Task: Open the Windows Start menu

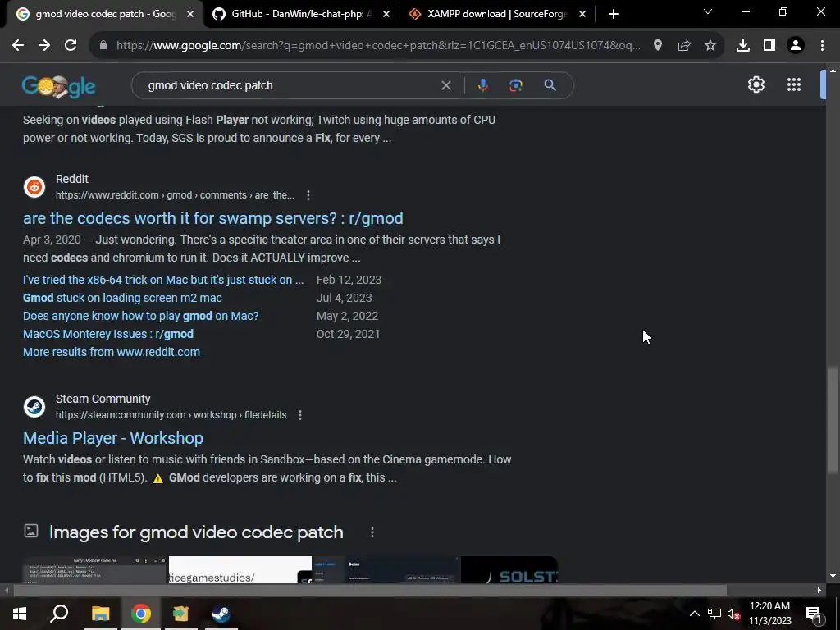Action: coord(20,614)
